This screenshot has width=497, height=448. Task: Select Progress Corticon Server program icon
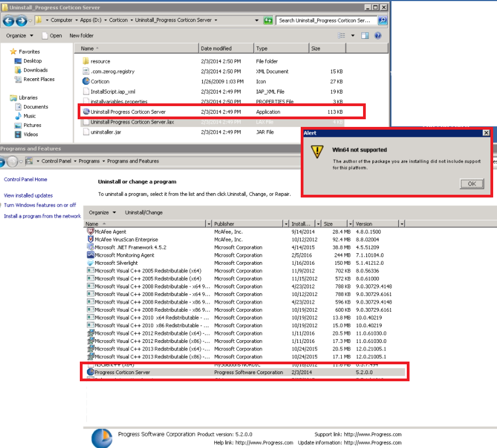91,372
